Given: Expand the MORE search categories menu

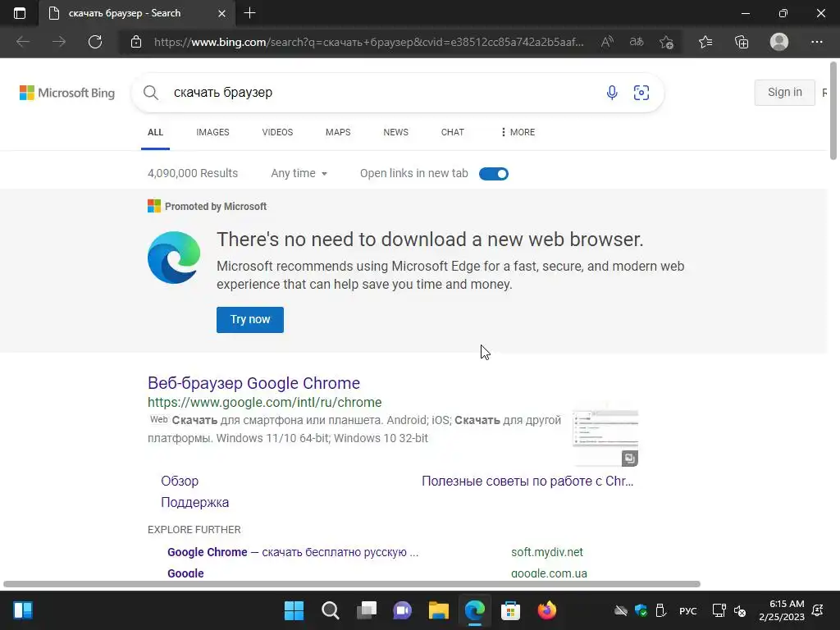Looking at the screenshot, I should click(x=518, y=132).
